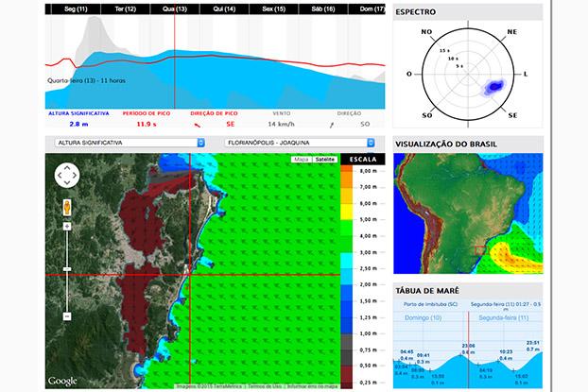Click Quarta-feira (13) - 11 horas label
Screen dimensions: 588x392
(x=87, y=80)
